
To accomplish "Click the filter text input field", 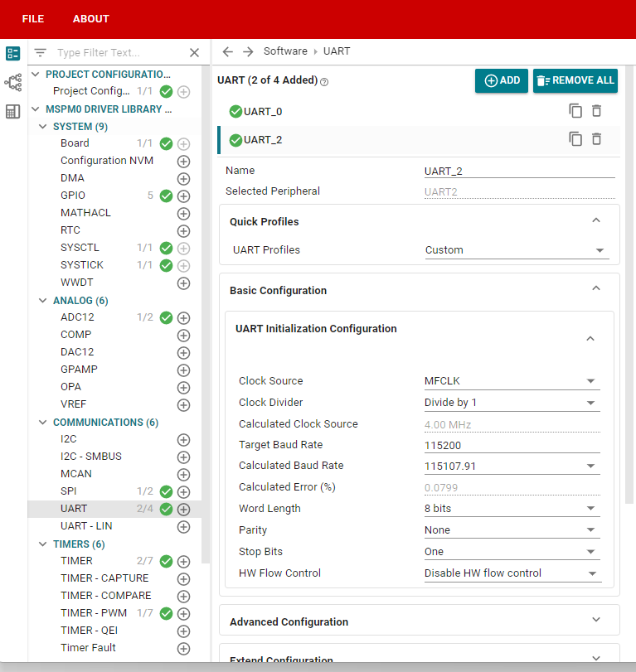I will [x=120, y=53].
